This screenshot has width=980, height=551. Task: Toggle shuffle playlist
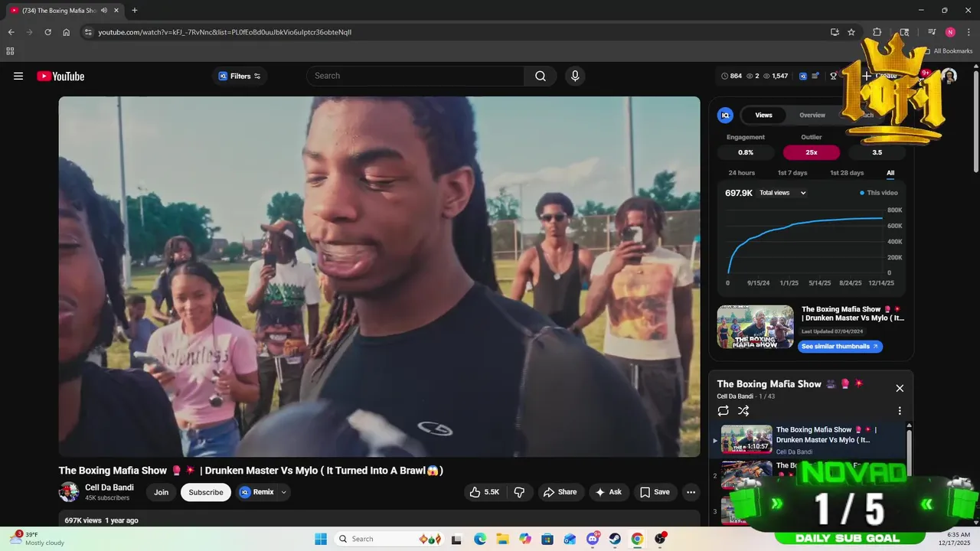(x=743, y=411)
